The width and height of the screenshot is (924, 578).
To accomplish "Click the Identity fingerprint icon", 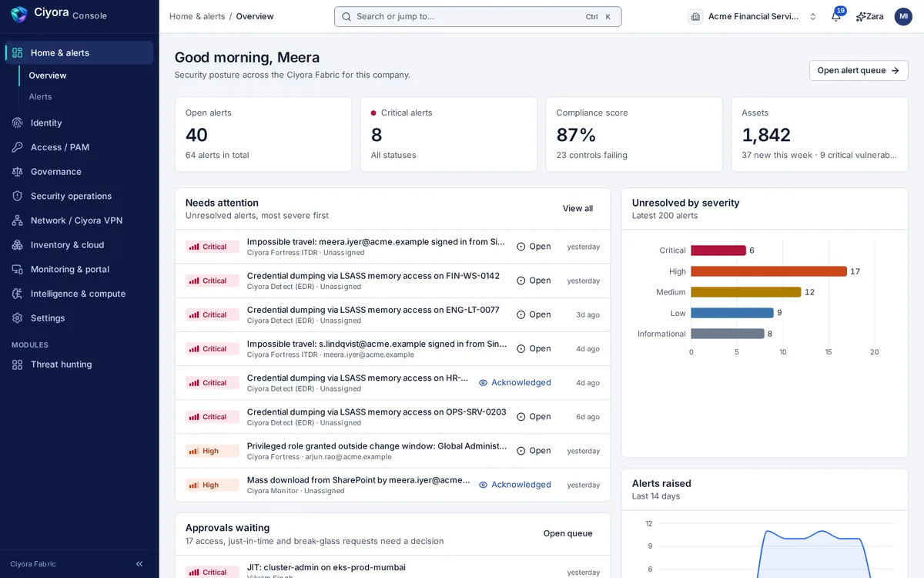I will pyautogui.click(x=17, y=123).
